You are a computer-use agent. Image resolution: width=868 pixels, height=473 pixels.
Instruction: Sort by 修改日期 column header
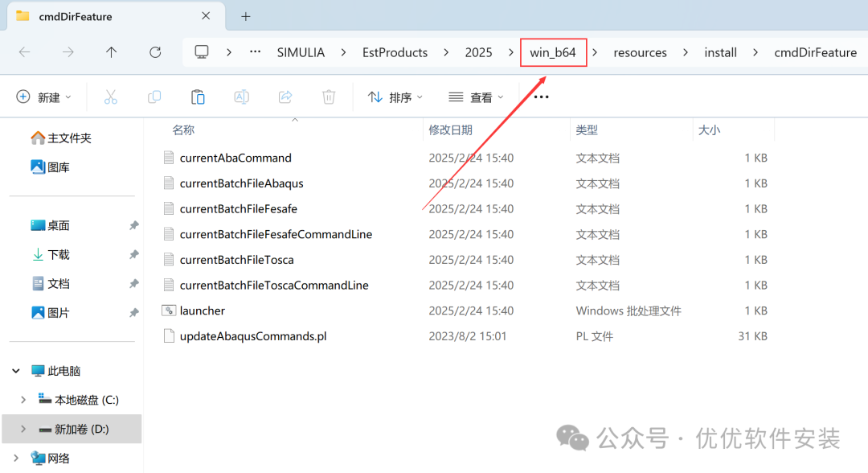pyautogui.click(x=450, y=130)
